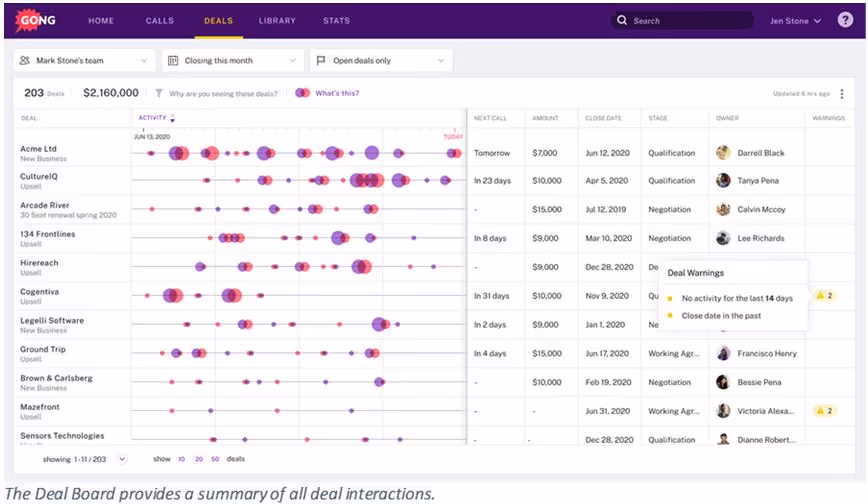Expand Open deals only dropdown
Screen dimensions: 868x504
click(x=381, y=60)
